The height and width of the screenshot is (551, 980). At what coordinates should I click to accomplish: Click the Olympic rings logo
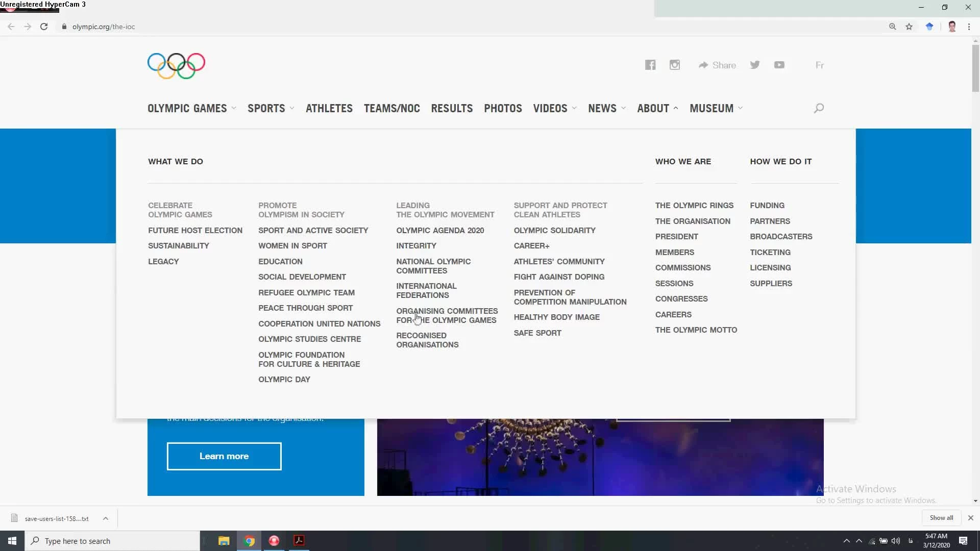[x=176, y=66]
